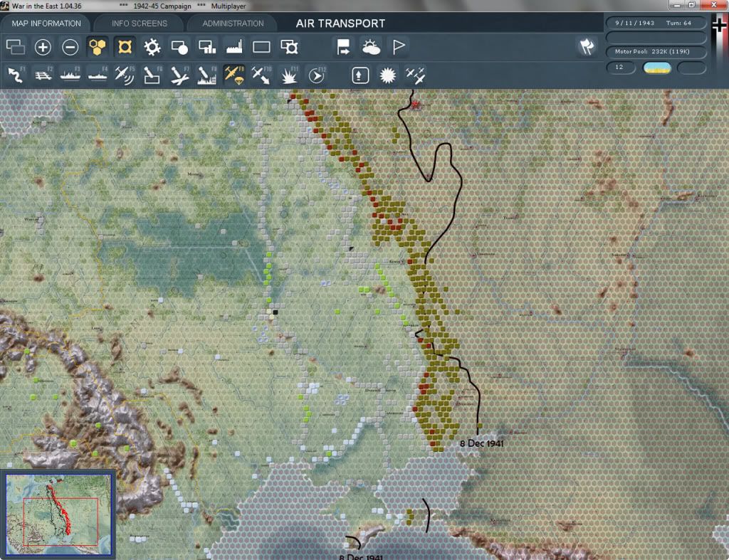Click the German cross faction emblem
729x560 pixels.
tap(720, 26)
